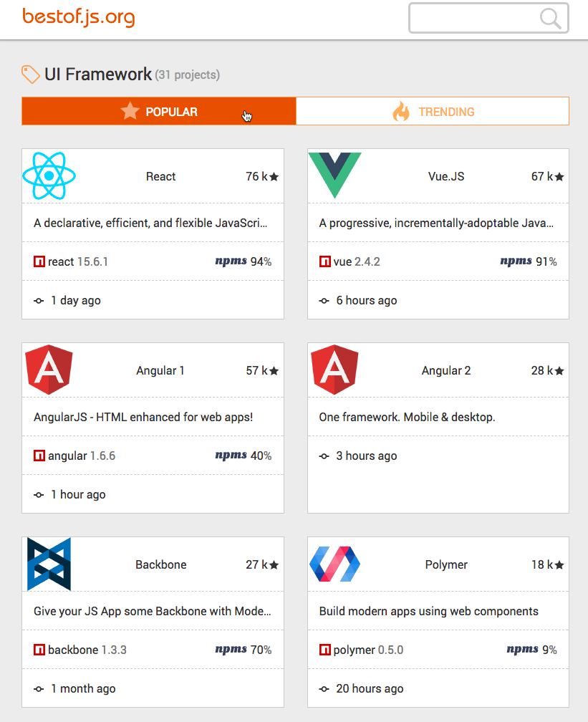Click React's description text
The width and height of the screenshot is (588, 722).
(150, 223)
